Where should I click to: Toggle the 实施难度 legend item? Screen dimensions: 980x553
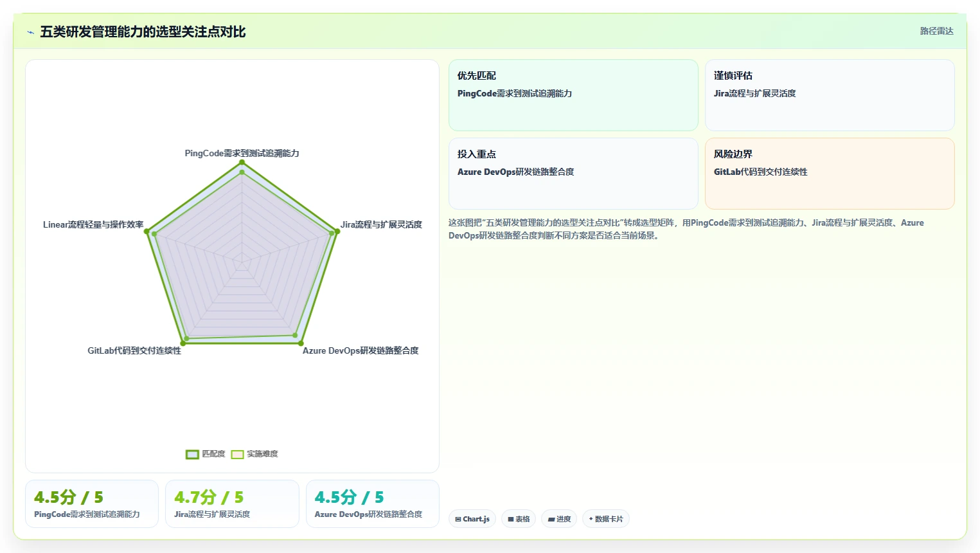[254, 454]
